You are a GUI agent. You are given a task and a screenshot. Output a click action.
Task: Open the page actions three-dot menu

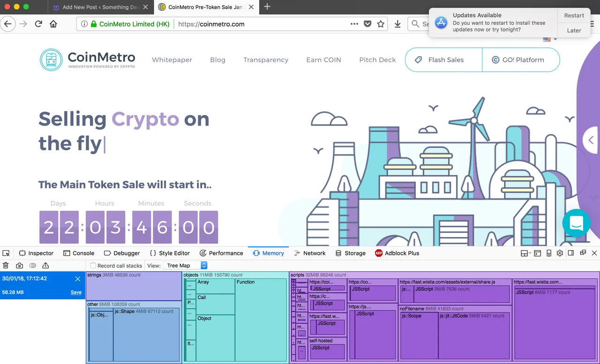click(x=354, y=24)
